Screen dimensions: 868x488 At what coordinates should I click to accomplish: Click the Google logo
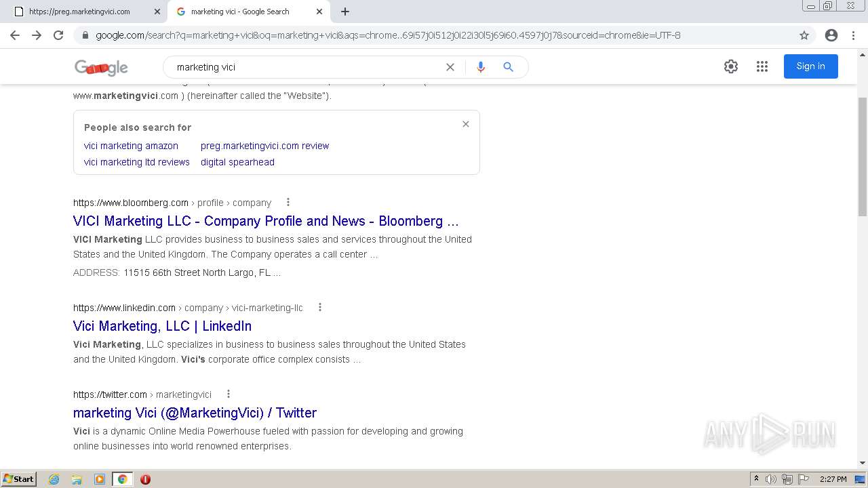pos(101,67)
